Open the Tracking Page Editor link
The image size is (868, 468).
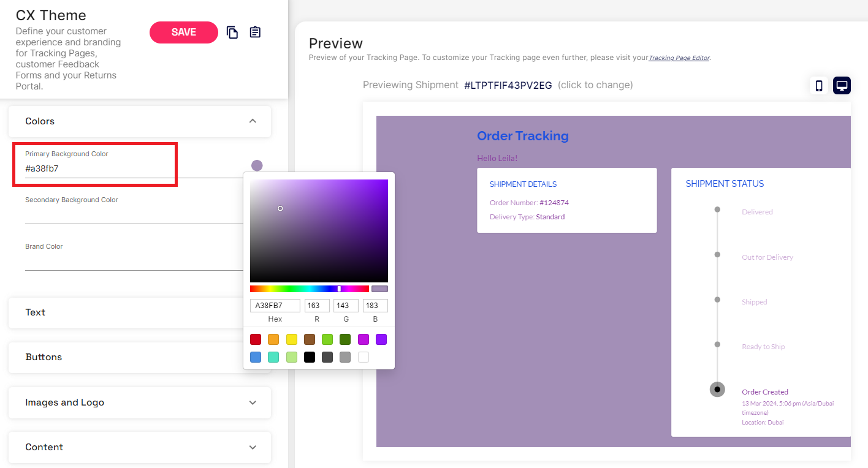[x=679, y=58]
